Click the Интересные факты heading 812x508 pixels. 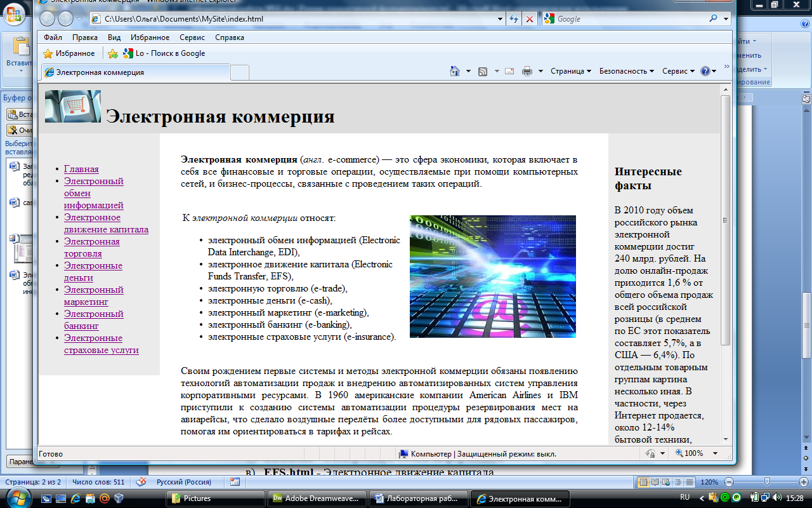pyautogui.click(x=648, y=178)
